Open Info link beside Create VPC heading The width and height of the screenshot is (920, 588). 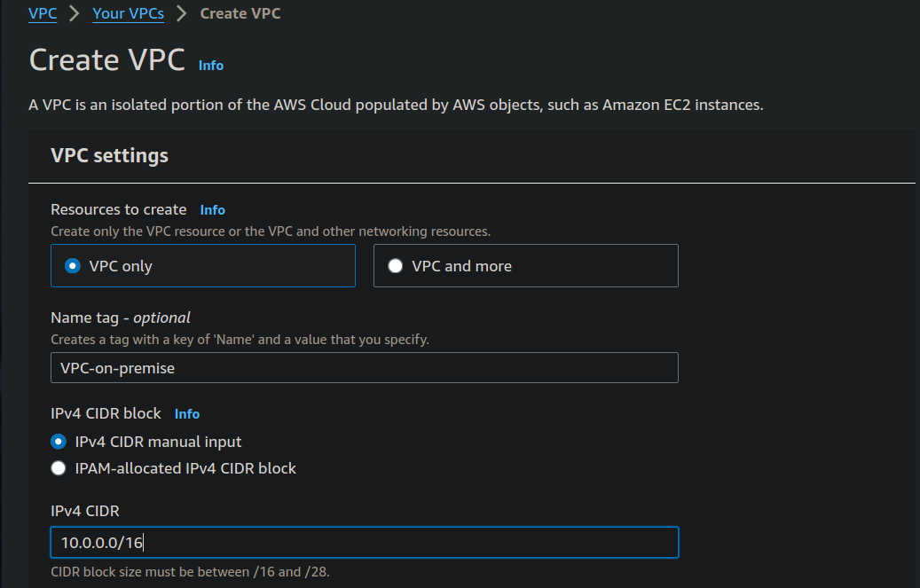click(x=211, y=66)
